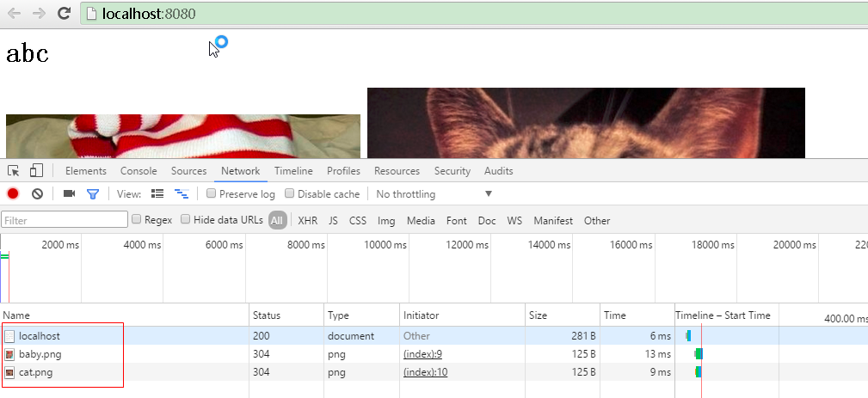Toggle the device mode icon

36,171
